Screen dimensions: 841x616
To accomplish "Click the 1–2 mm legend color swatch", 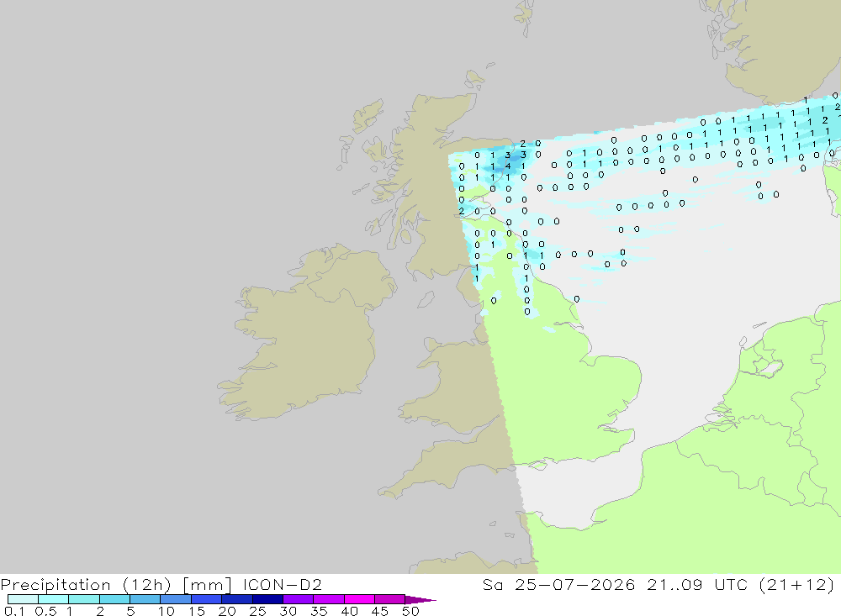I will (83, 599).
